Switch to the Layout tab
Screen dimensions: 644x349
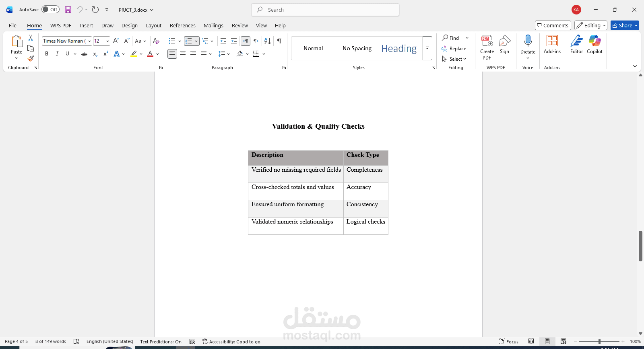[x=154, y=25]
